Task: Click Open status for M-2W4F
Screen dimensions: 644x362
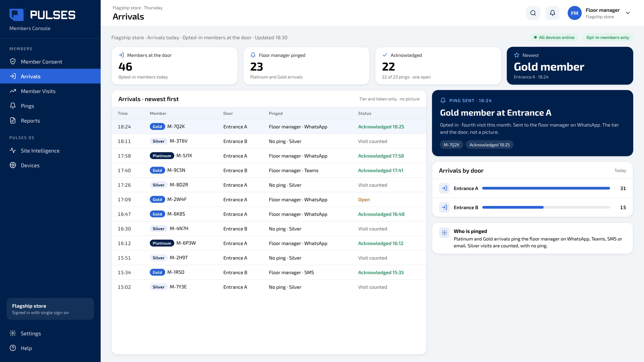Action: tap(364, 200)
